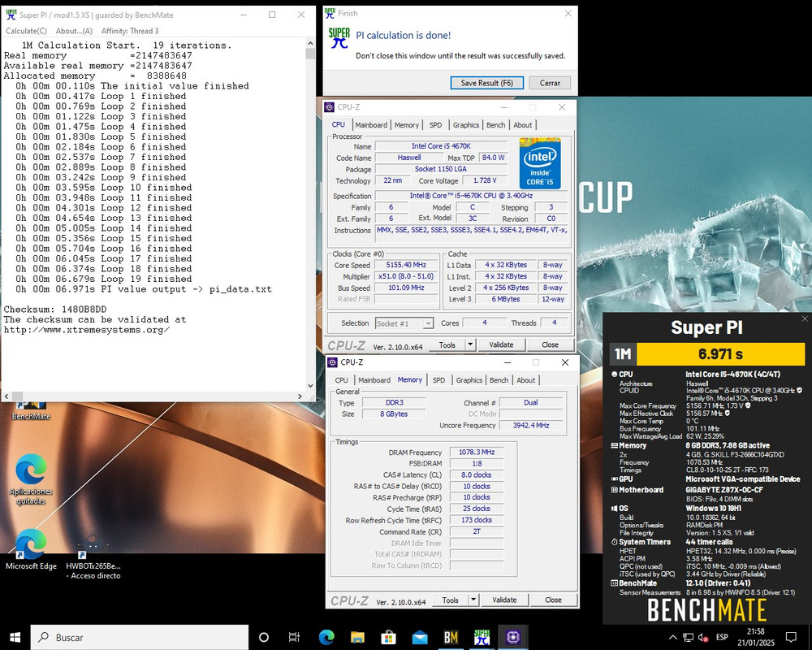This screenshot has height=650, width=812.
Task: Open the Mail app from the taskbar
Action: (x=420, y=637)
